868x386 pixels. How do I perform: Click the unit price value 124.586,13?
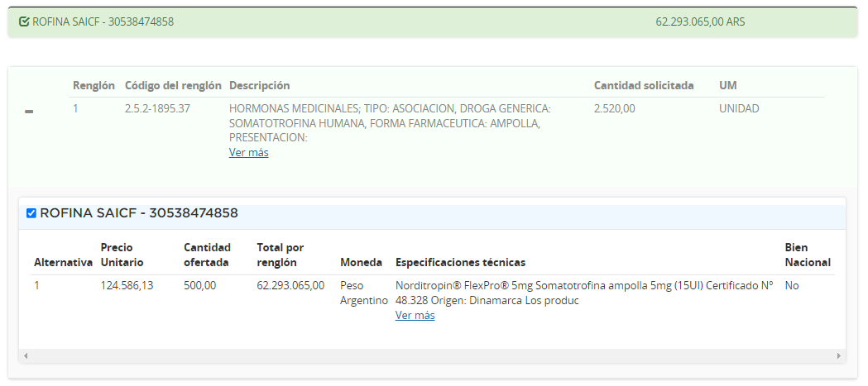click(127, 285)
